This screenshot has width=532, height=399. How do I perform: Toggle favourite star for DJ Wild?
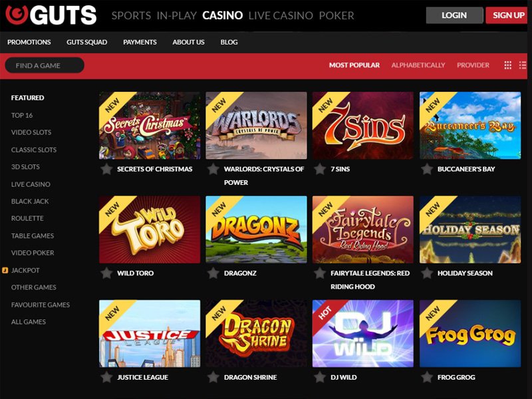coord(320,377)
